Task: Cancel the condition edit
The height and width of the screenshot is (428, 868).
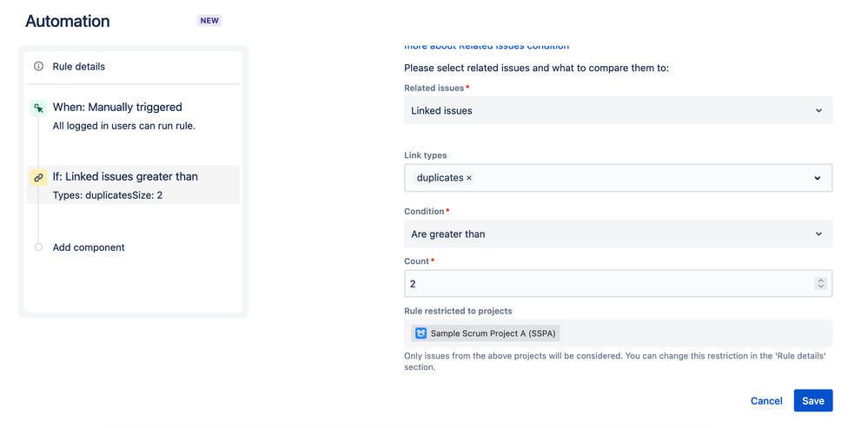Action: click(x=766, y=400)
